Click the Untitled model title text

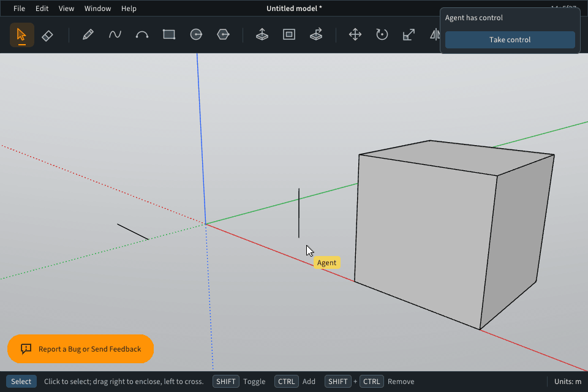coord(294,8)
